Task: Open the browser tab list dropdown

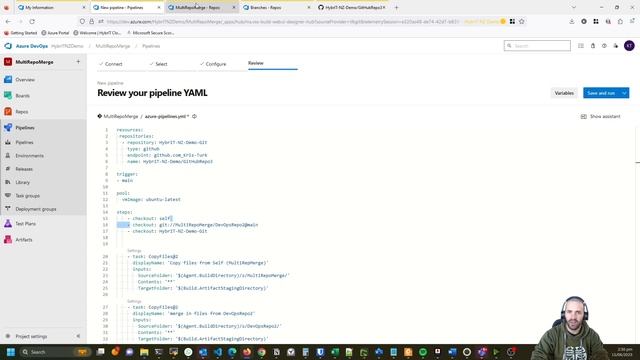Action: (573, 7)
